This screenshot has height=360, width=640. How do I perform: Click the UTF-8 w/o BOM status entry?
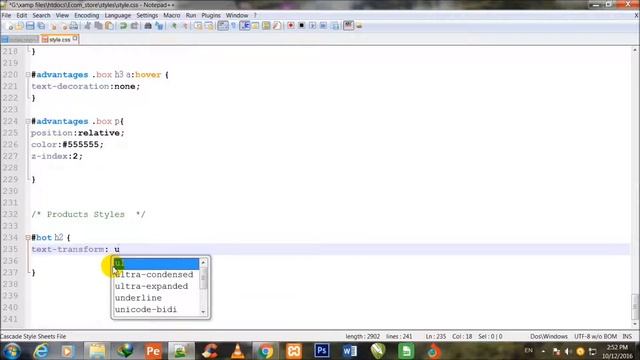[x=596, y=336]
